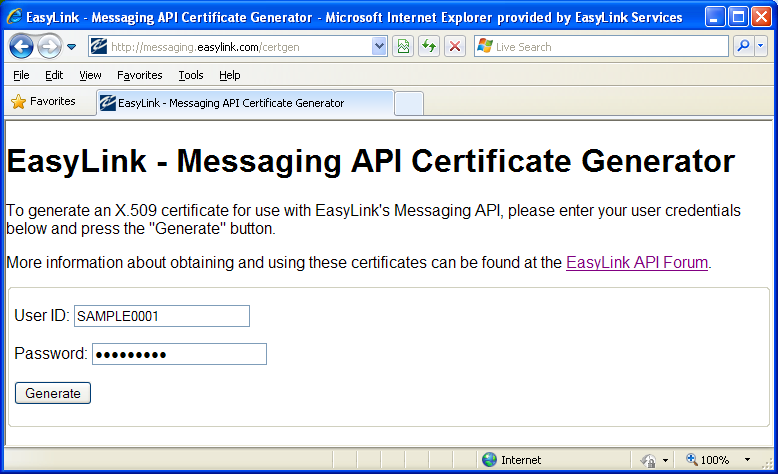Click the 'Password:' label

[x=51, y=353]
